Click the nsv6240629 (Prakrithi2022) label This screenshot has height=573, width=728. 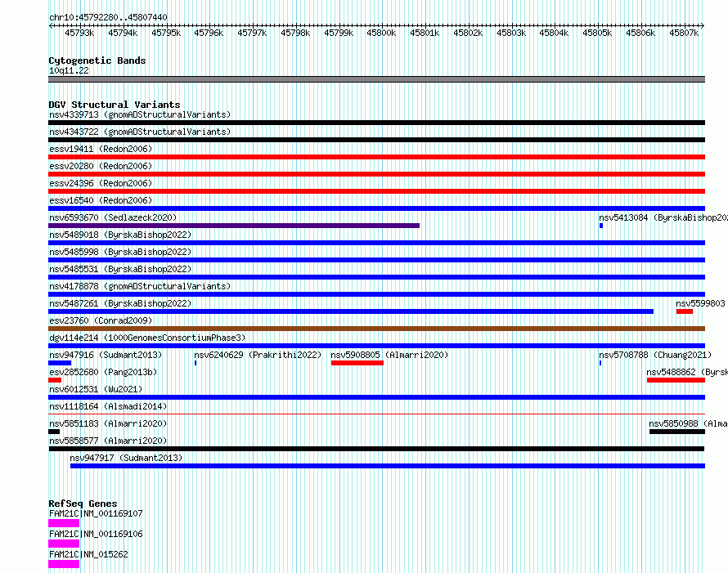[258, 355]
